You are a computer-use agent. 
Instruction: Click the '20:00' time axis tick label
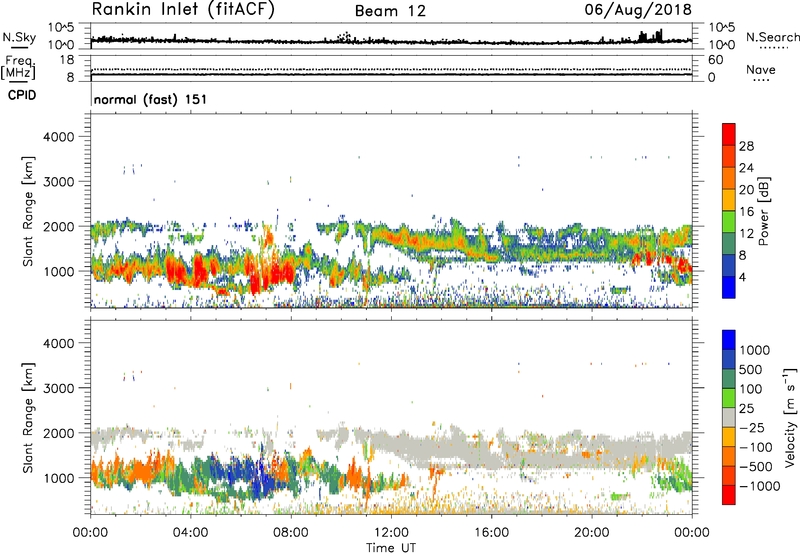click(x=592, y=533)
